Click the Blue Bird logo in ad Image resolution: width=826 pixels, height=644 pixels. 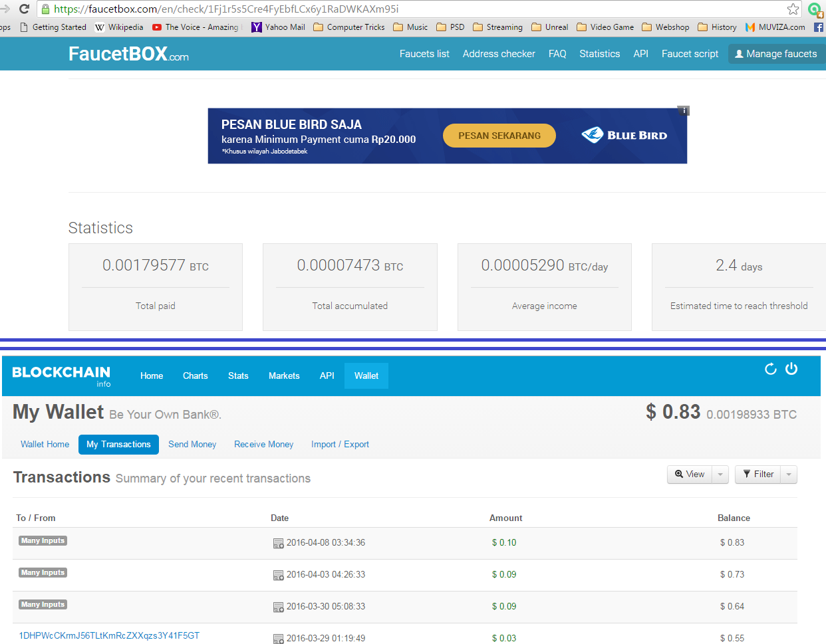624,136
